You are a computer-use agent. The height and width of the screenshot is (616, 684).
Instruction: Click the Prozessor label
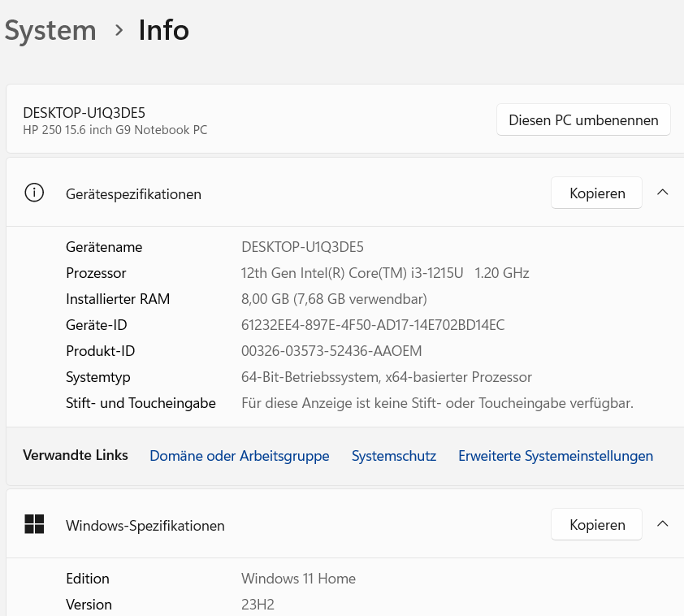(x=96, y=273)
